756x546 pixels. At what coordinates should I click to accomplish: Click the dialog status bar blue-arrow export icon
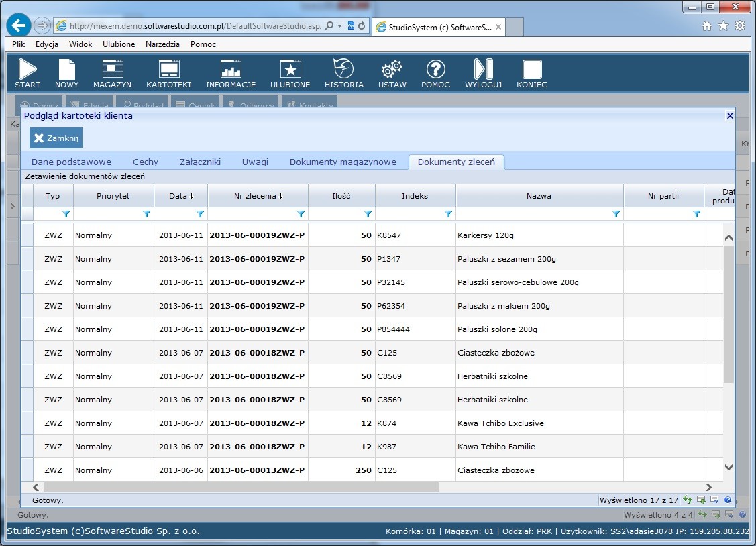click(714, 500)
